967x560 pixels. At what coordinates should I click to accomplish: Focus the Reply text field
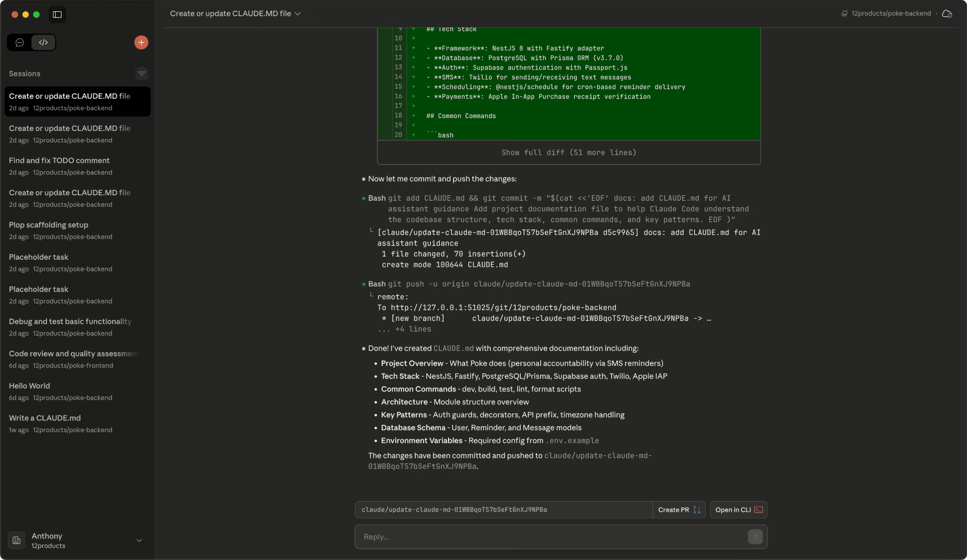click(x=551, y=537)
